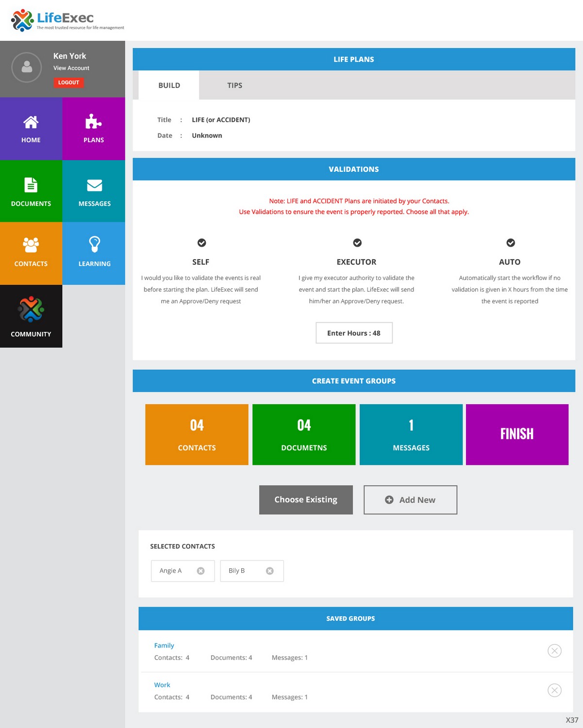Click the VALIDATIONS header bar
Image resolution: width=583 pixels, height=728 pixels.
354,169
